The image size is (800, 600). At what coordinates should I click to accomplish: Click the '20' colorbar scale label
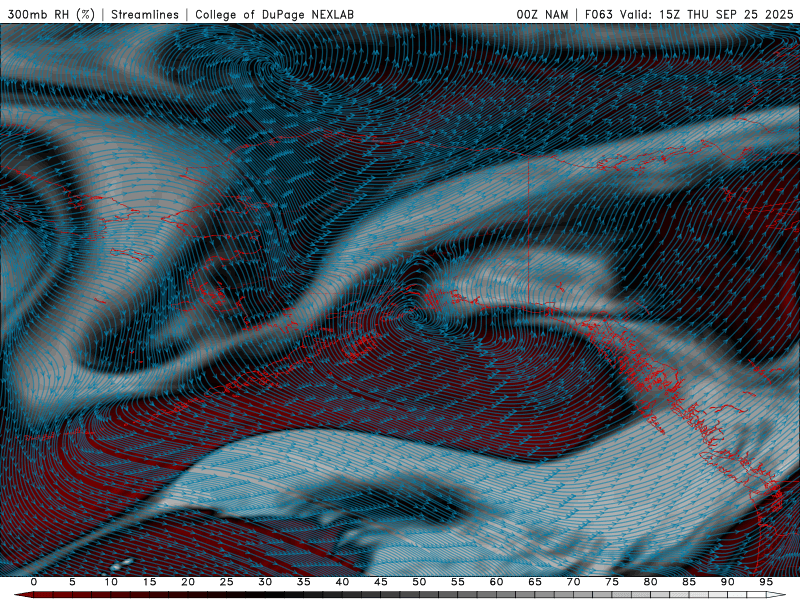coord(188,582)
